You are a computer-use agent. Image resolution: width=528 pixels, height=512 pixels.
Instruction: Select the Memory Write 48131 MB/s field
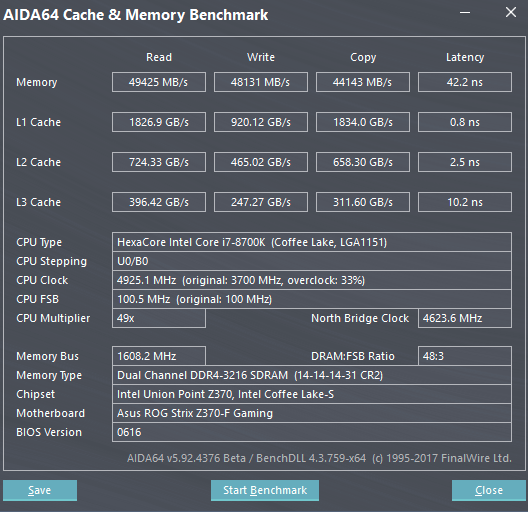261,82
